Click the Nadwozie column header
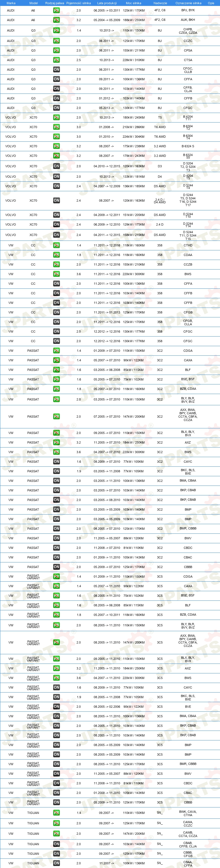220x868 pixels. 160,3
